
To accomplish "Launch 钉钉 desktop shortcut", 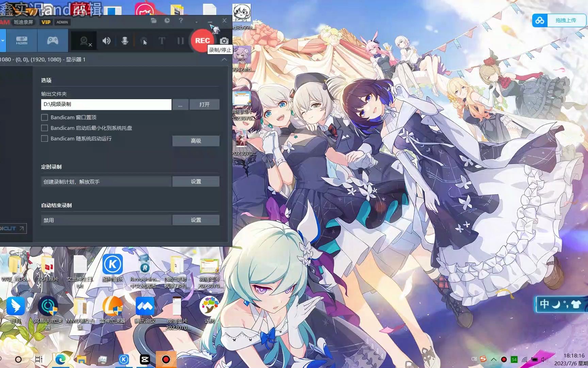I will (x=16, y=310).
